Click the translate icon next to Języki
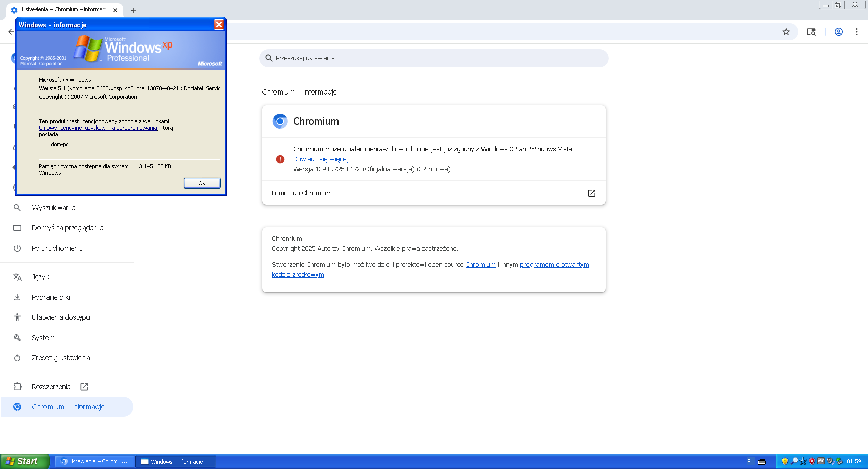This screenshot has height=469, width=868. coord(17,277)
